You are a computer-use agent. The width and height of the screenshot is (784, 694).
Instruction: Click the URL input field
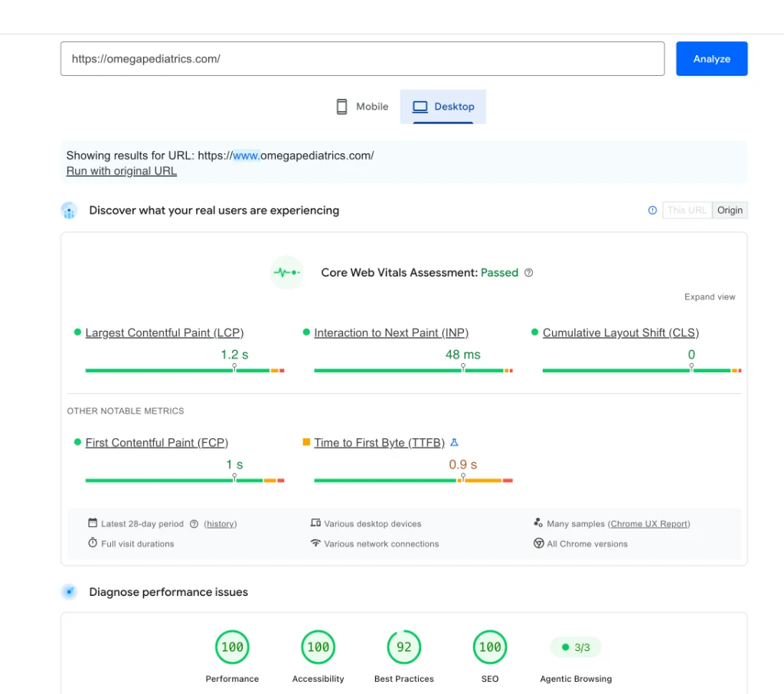pos(362,58)
